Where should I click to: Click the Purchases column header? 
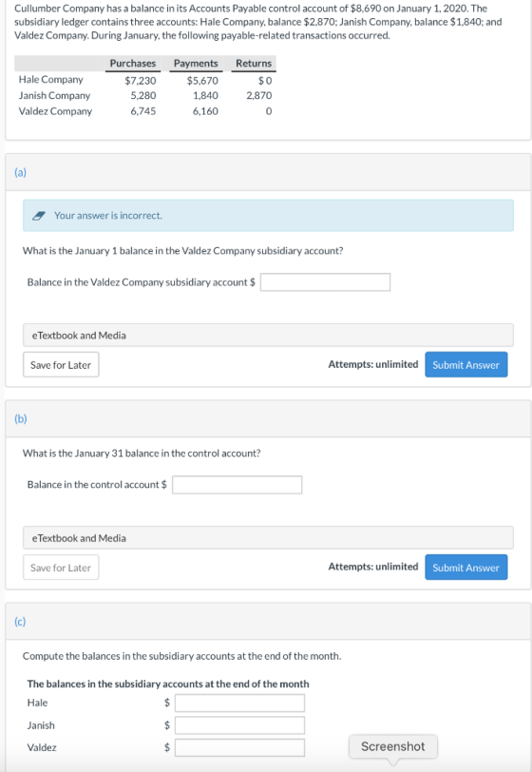click(132, 63)
